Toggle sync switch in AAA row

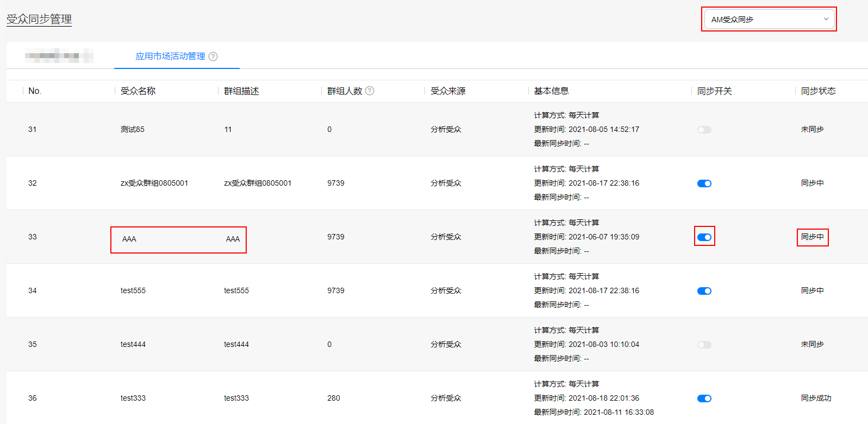[x=704, y=237]
